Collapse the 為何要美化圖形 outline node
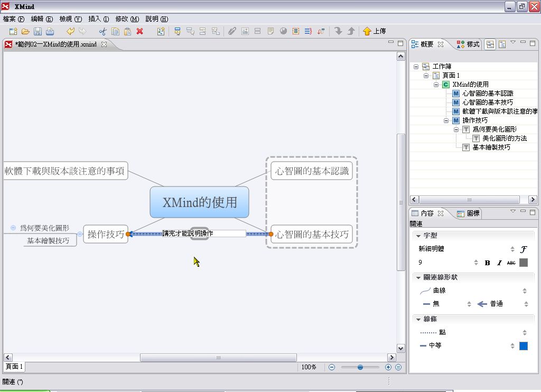This screenshot has height=392, width=541. coord(456,129)
